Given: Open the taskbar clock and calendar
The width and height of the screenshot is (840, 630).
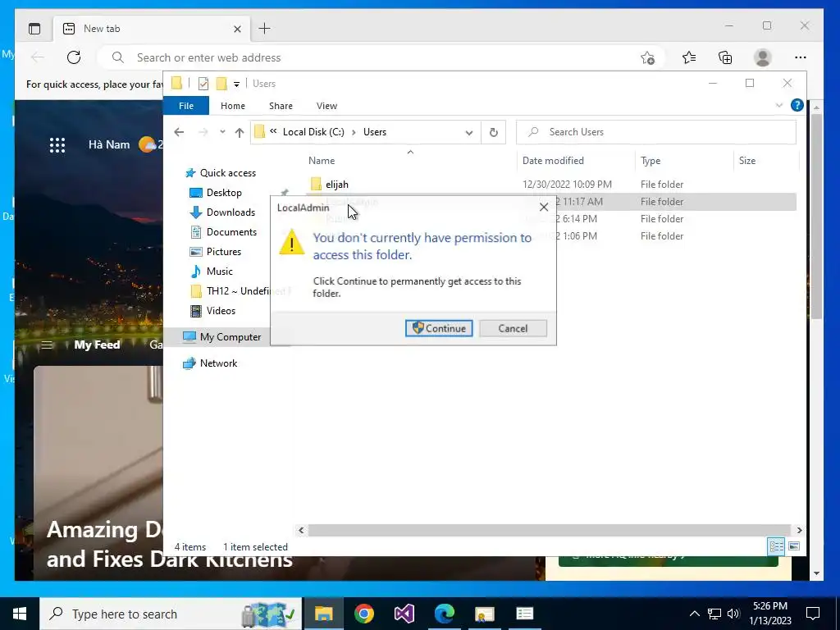Looking at the screenshot, I should tap(770, 614).
